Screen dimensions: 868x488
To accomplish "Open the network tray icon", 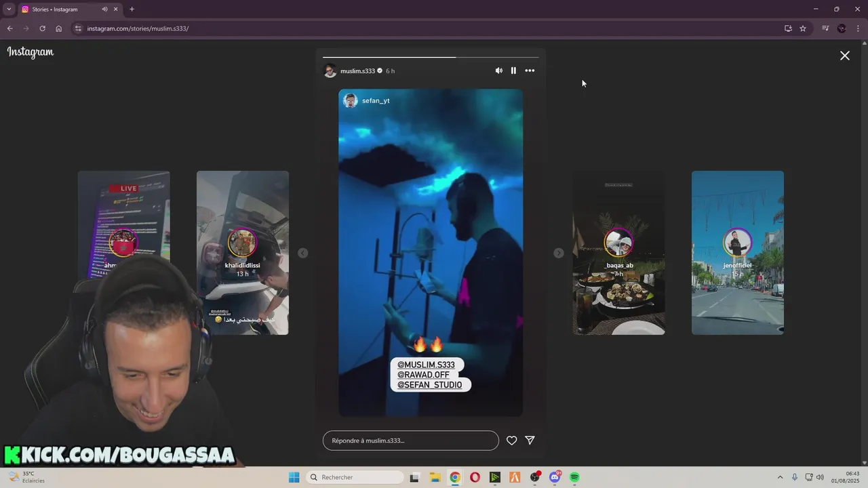I will point(809,477).
